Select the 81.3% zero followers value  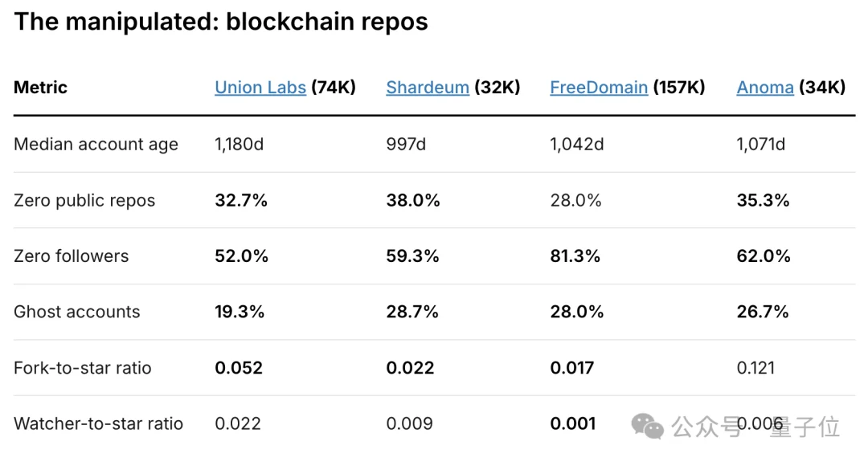(x=575, y=256)
